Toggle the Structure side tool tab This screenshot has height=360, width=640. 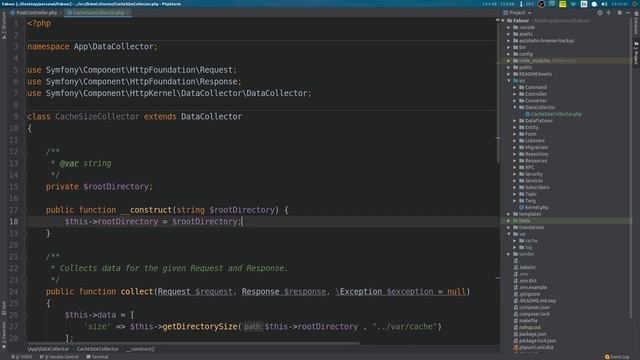(4, 25)
